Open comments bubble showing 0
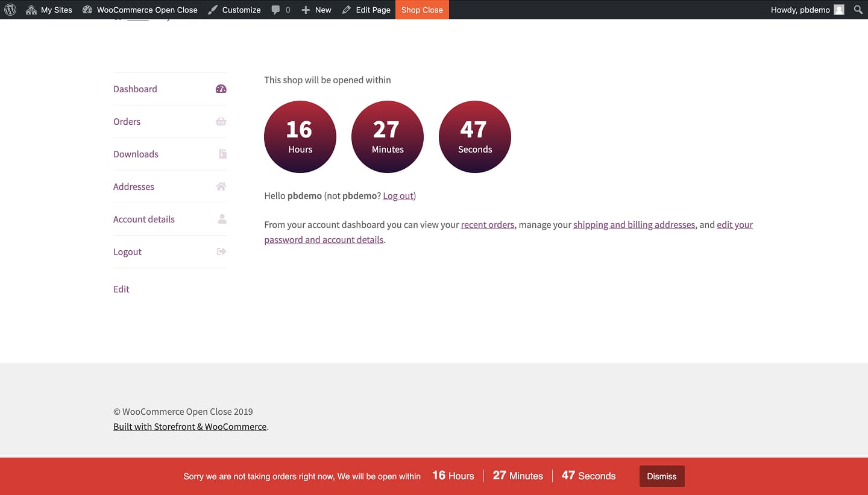Image resolution: width=868 pixels, height=495 pixels. 280,10
